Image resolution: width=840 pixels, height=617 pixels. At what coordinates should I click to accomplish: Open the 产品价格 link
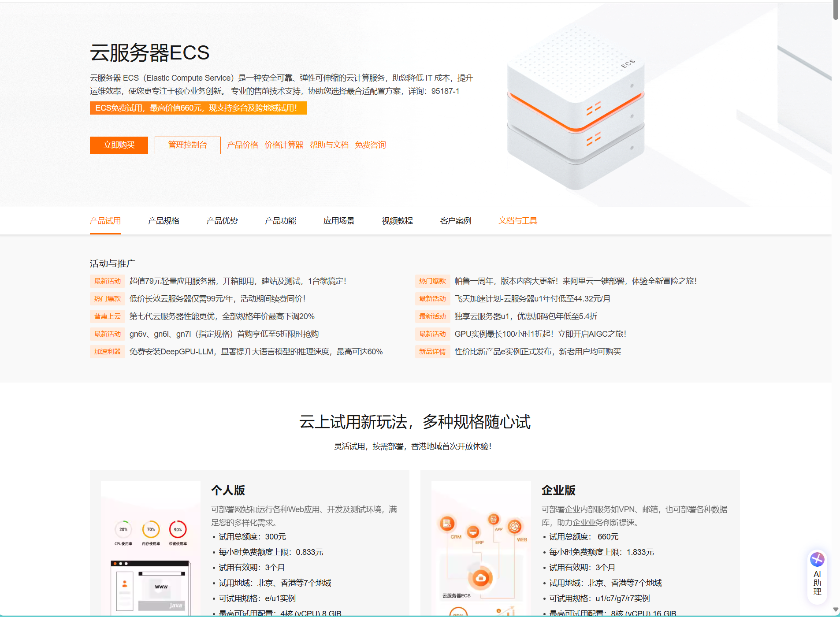tap(242, 145)
